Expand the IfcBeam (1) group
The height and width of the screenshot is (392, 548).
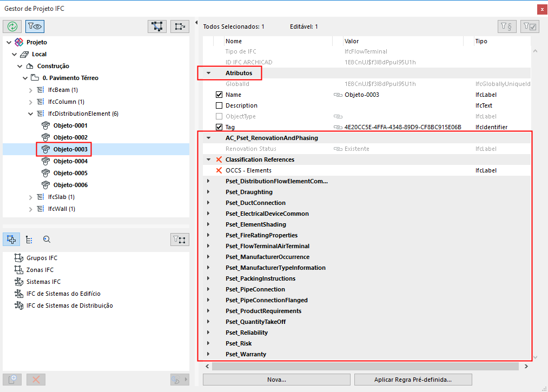(x=31, y=90)
